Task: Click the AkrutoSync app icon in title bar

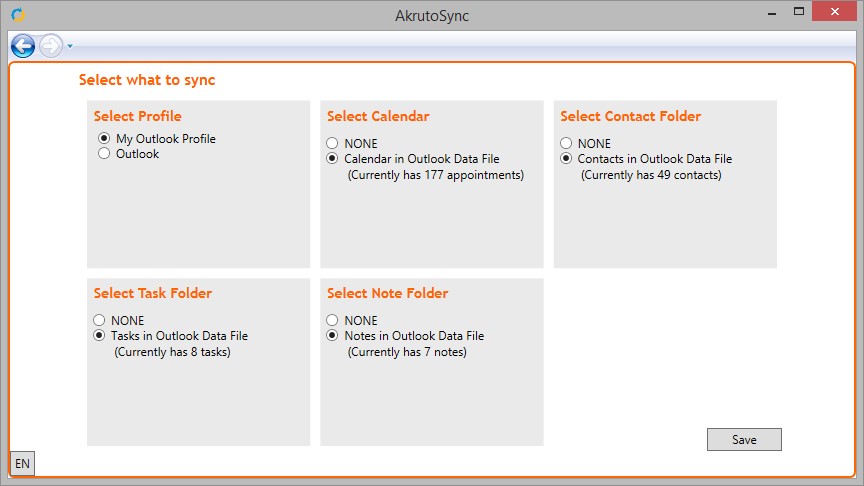Action: (18, 15)
